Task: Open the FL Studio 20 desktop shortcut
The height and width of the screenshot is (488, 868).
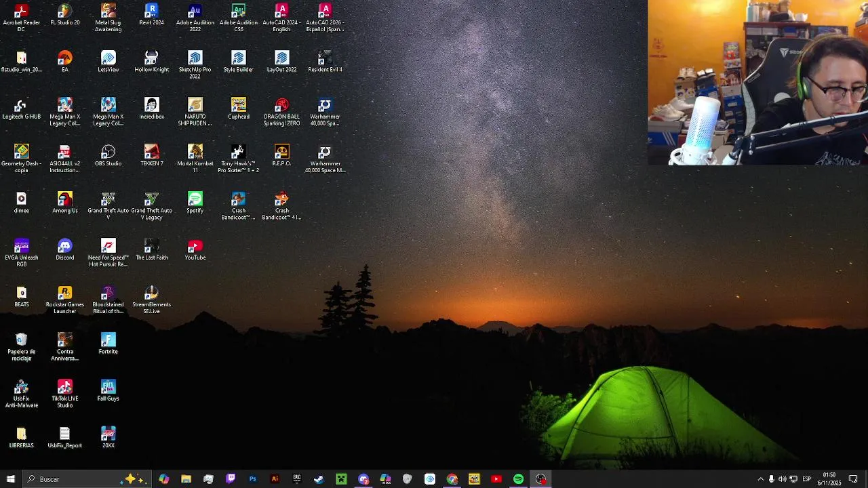Action: 65,15
